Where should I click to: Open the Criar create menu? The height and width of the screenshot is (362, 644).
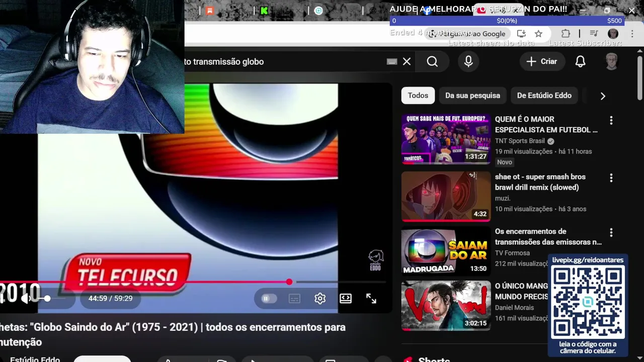click(x=541, y=61)
